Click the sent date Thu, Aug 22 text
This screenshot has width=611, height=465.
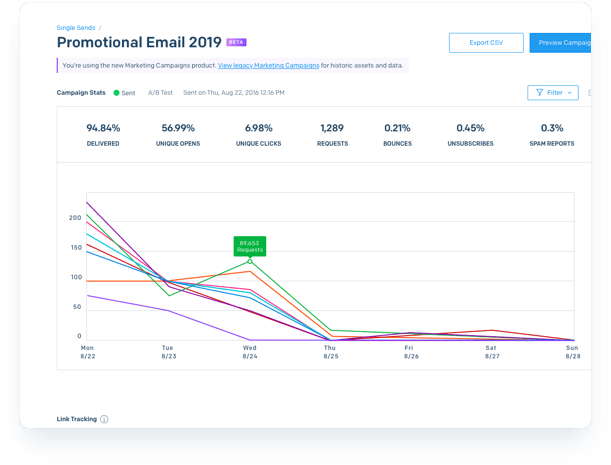(x=234, y=93)
